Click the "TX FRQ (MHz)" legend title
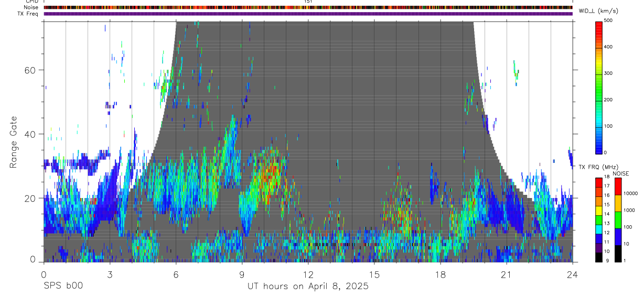 598,167
